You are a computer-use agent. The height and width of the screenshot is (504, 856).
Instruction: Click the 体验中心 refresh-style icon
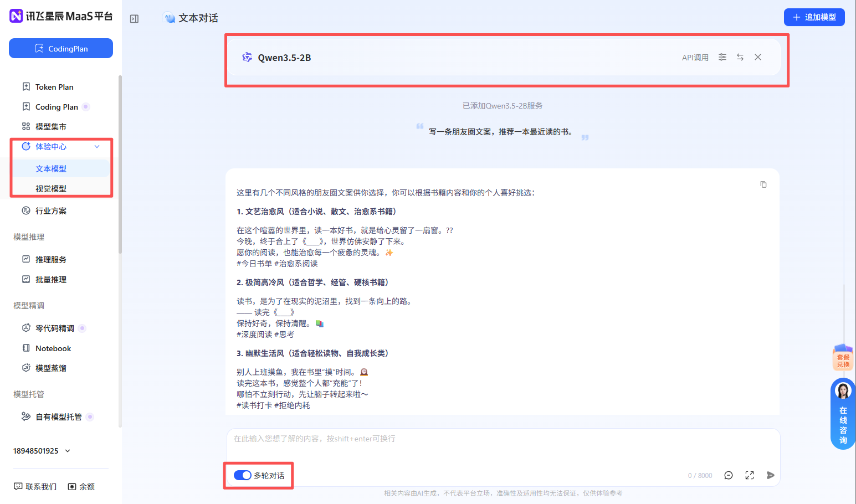pyautogui.click(x=26, y=146)
